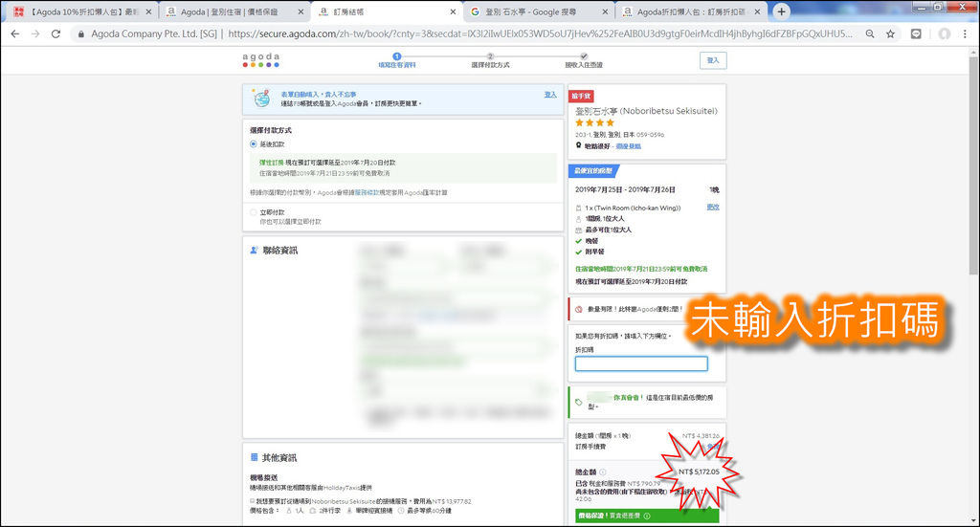
Task: Close the Google 搜尋 tab
Action: [x=605, y=11]
